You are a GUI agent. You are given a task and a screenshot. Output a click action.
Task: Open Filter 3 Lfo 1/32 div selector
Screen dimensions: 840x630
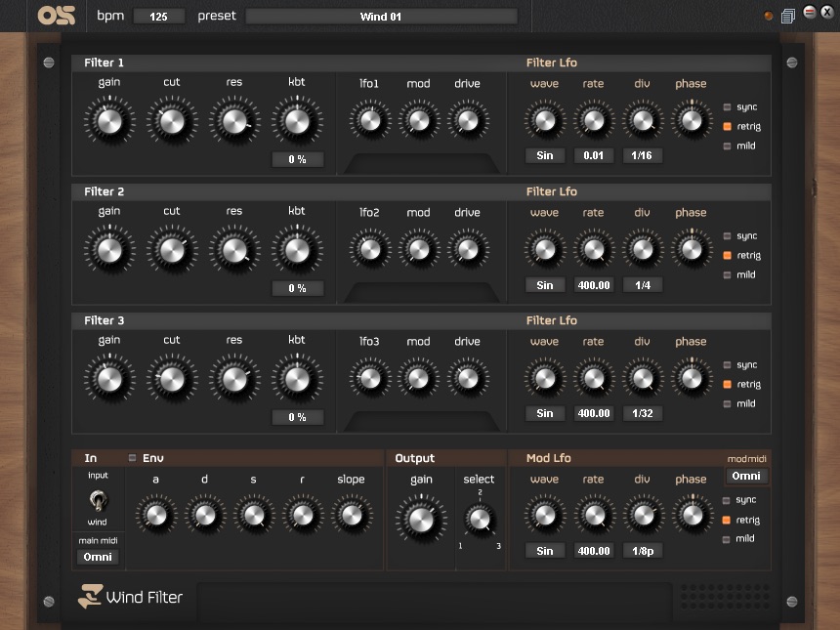(x=643, y=413)
